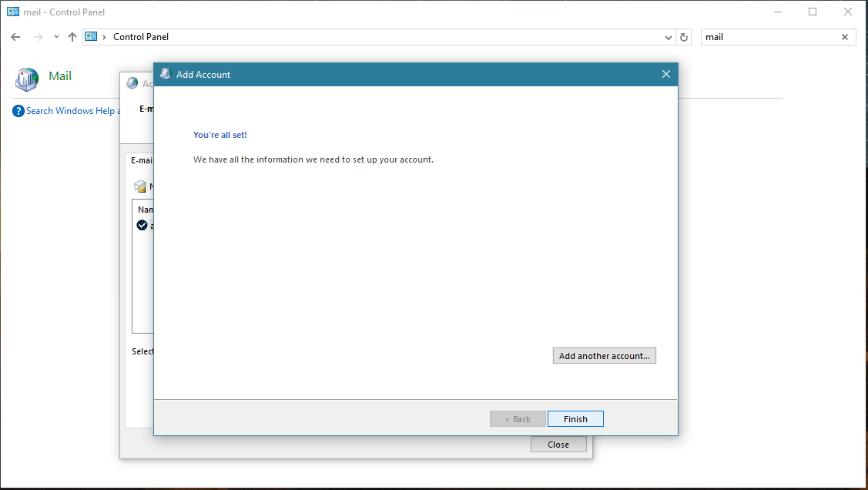Click the Close button in Account Settings
Screen dimensions: 868x490
[558, 445]
